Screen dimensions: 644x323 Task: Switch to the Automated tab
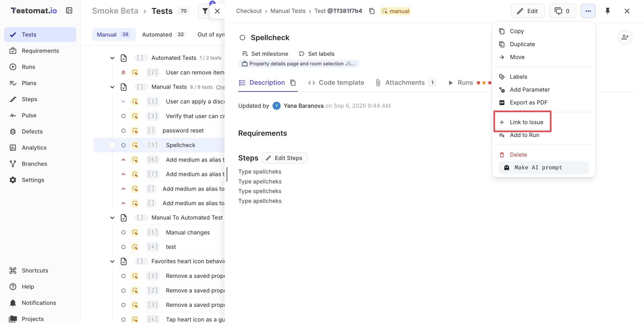[164, 35]
